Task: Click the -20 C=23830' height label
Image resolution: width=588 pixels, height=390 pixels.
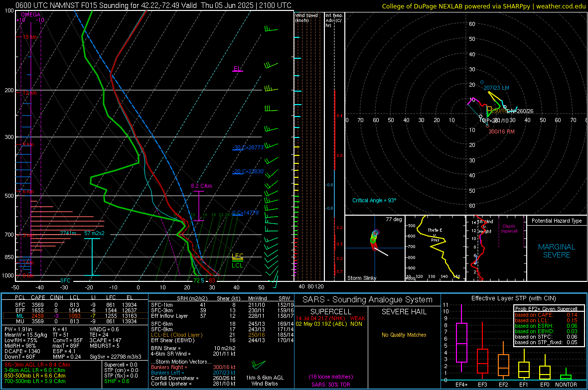Action: (x=248, y=171)
